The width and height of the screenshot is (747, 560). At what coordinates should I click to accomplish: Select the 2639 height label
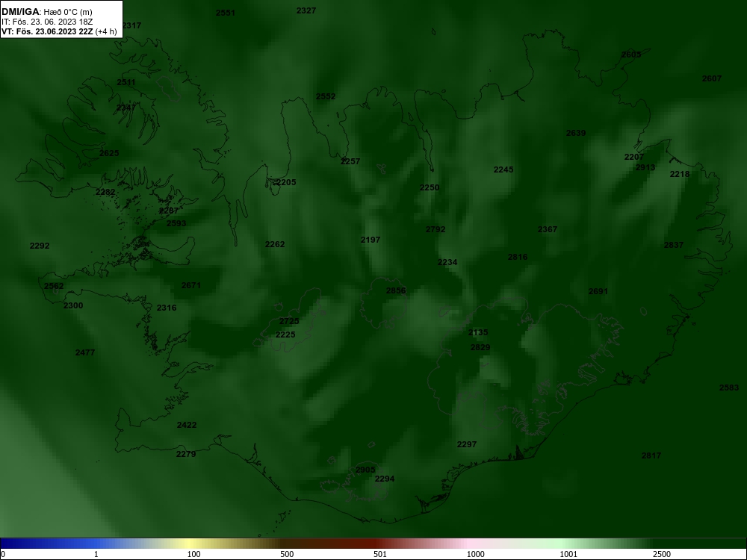click(x=575, y=134)
